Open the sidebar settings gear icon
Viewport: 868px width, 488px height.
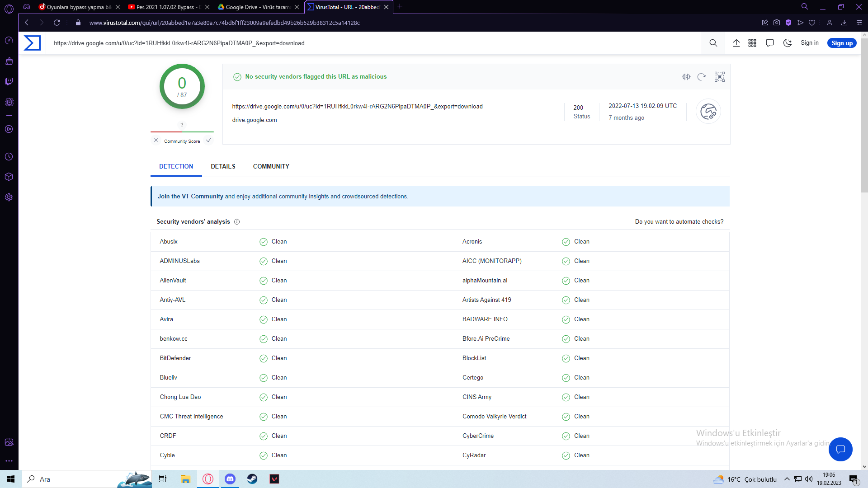pos(9,197)
